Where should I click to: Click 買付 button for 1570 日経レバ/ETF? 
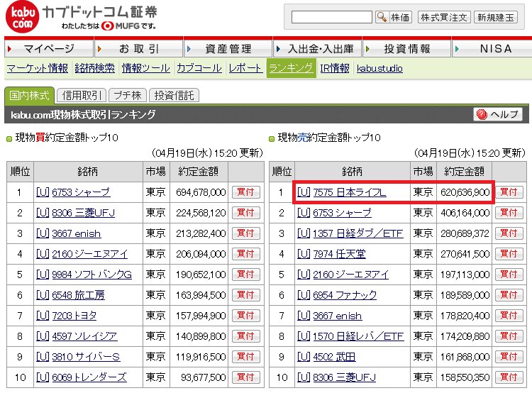click(x=509, y=336)
